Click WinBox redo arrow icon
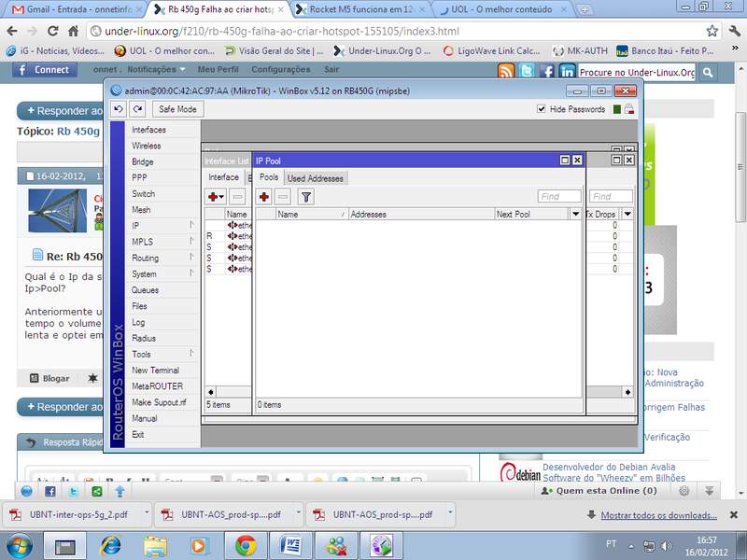 coord(137,109)
